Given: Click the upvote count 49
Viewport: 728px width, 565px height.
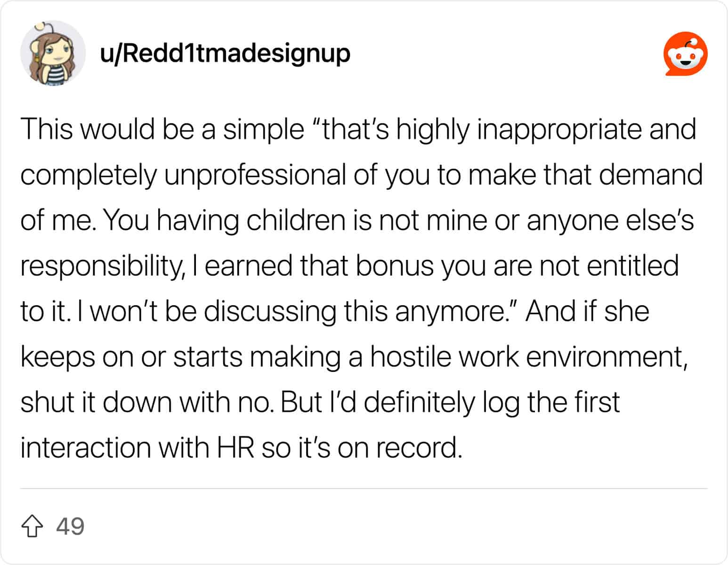Looking at the screenshot, I should pyautogui.click(x=70, y=526).
